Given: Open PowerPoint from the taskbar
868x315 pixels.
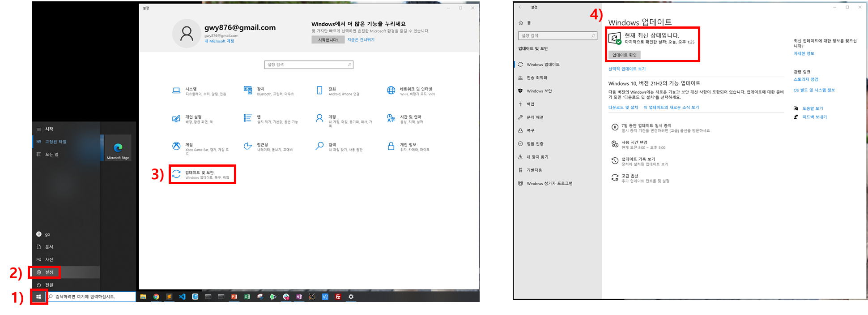Looking at the screenshot, I should click(234, 297).
